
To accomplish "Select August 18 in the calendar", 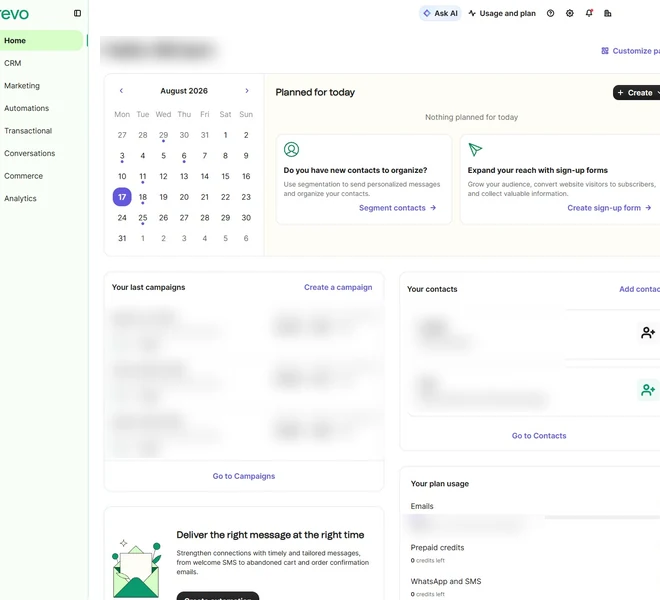I will click(143, 197).
